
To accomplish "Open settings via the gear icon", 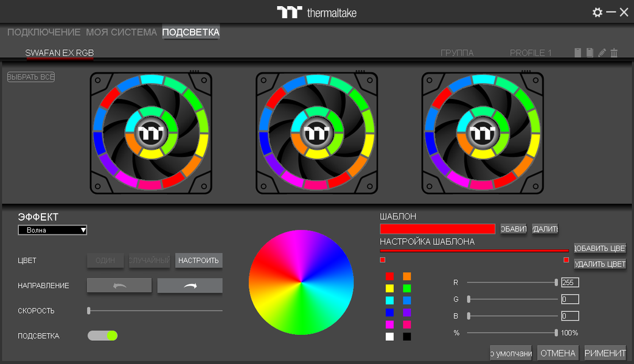I will pos(597,13).
